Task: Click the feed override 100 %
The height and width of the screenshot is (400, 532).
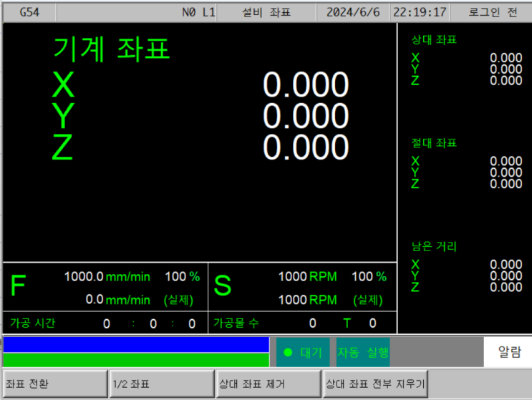Action: pyautogui.click(x=182, y=277)
